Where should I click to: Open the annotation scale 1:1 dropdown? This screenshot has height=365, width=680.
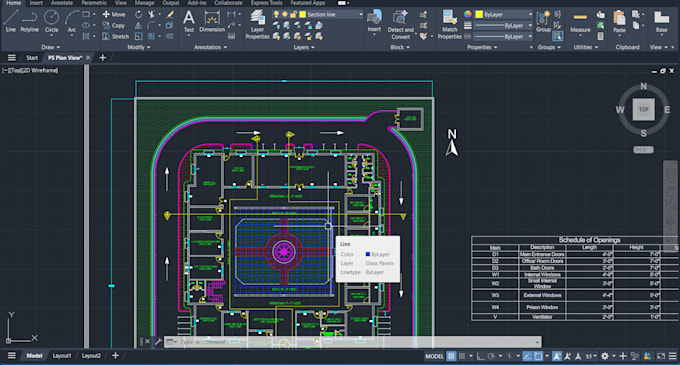point(591,356)
